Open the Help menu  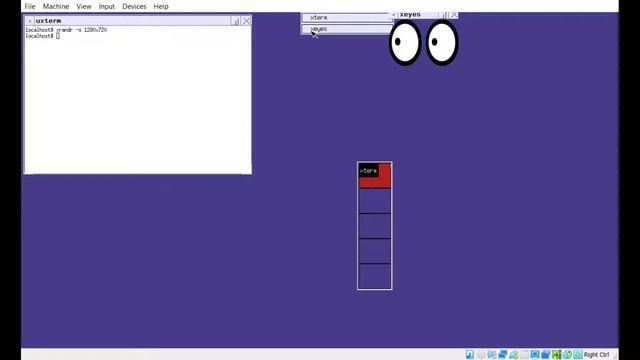[161, 7]
